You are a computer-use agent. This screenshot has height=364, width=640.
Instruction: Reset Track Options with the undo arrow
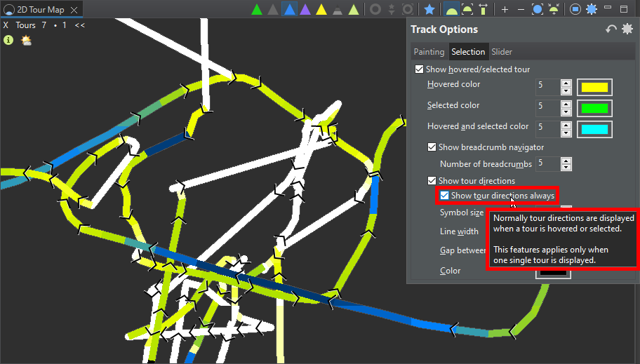click(611, 29)
